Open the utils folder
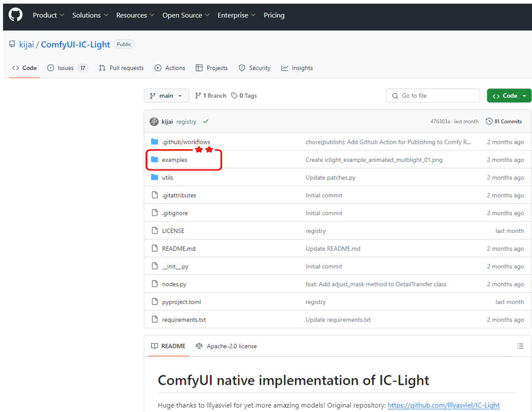Screen dimensions: 532x412 [x=168, y=177]
